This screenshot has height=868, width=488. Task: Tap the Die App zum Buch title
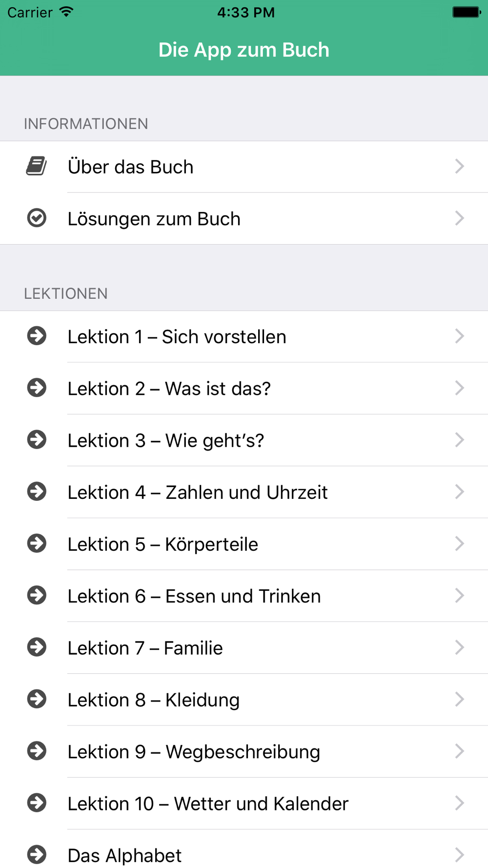point(244,50)
